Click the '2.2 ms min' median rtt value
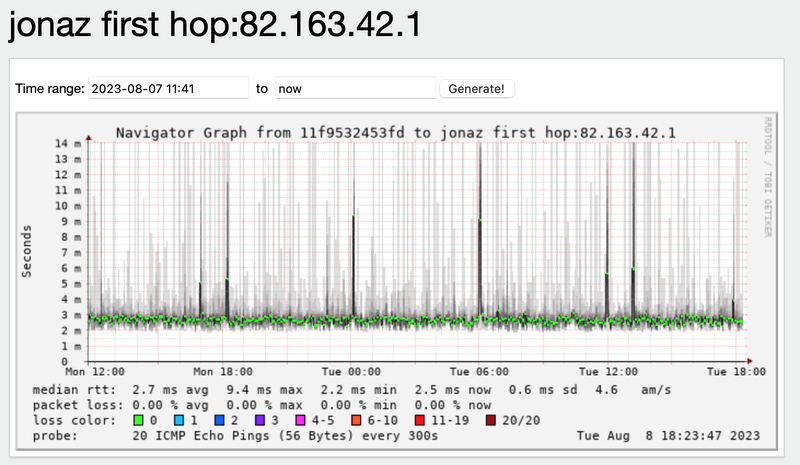800x465 pixels. point(359,390)
